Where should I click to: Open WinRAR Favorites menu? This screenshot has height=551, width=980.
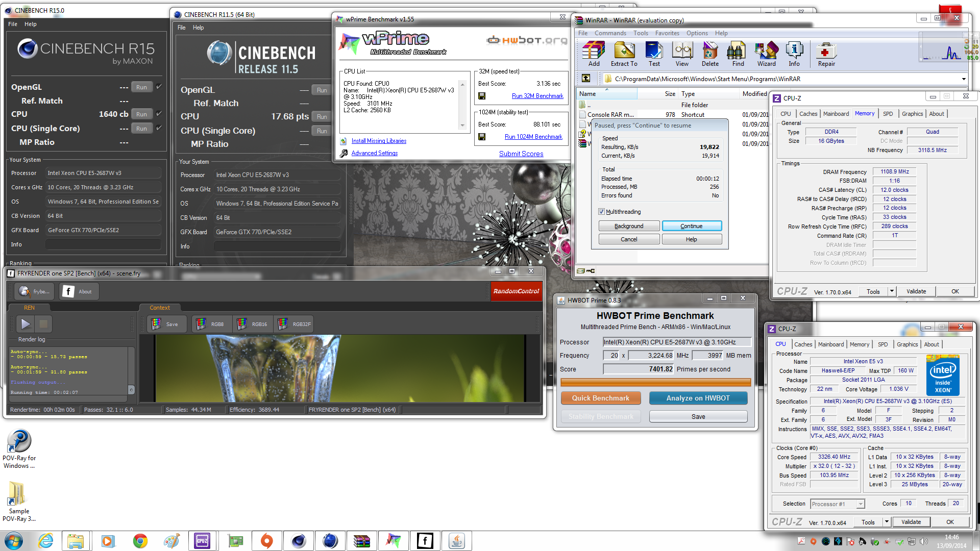pyautogui.click(x=667, y=33)
